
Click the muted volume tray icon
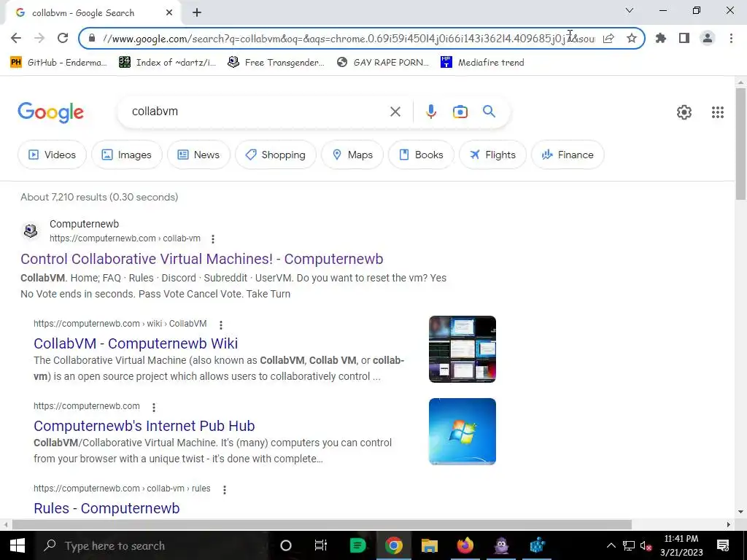(x=646, y=545)
